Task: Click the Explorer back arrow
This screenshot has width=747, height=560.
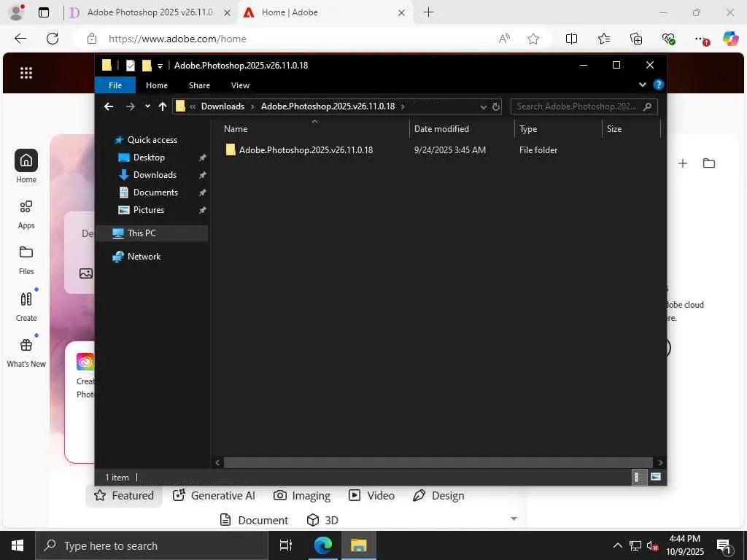Action: (109, 106)
